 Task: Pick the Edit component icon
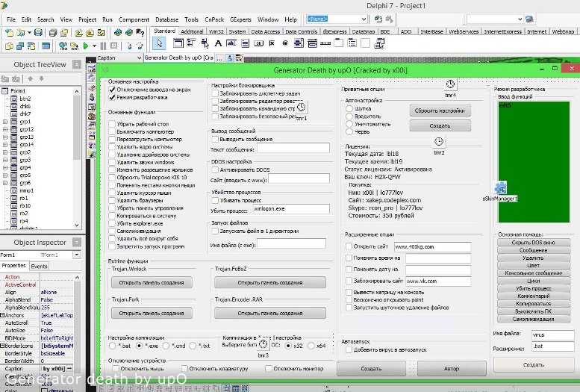231,43
